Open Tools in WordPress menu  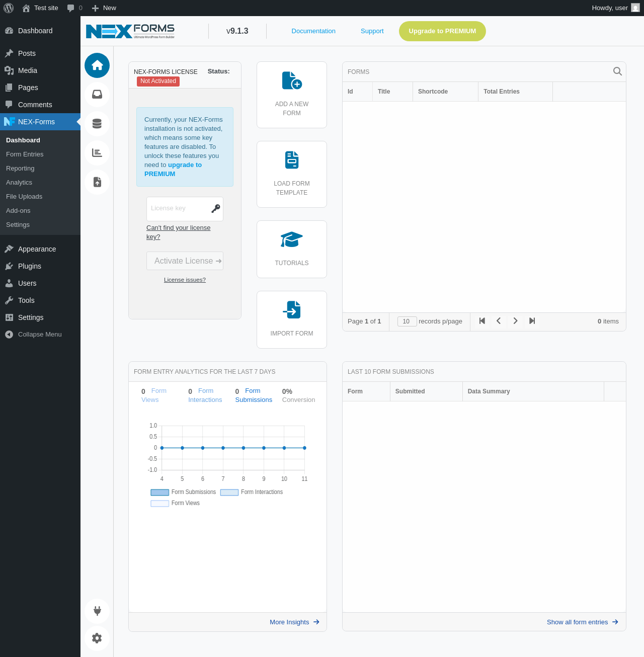(x=40, y=300)
